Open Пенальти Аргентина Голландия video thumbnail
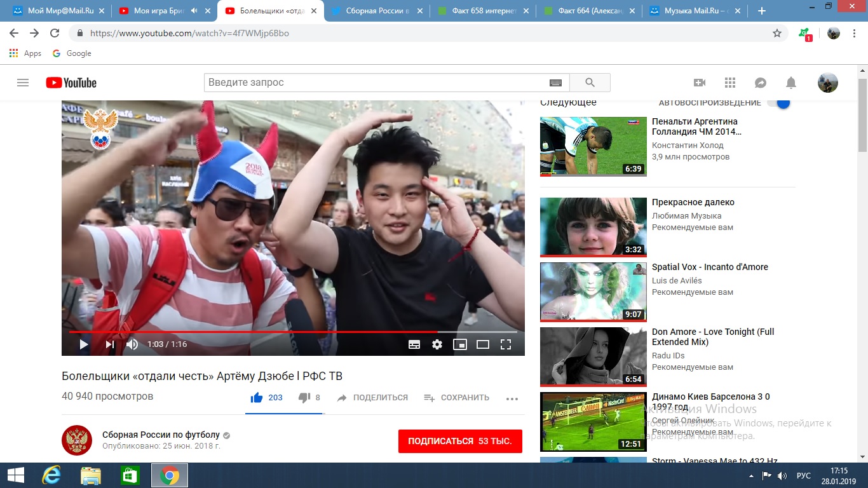Image resolution: width=868 pixels, height=488 pixels. point(593,147)
